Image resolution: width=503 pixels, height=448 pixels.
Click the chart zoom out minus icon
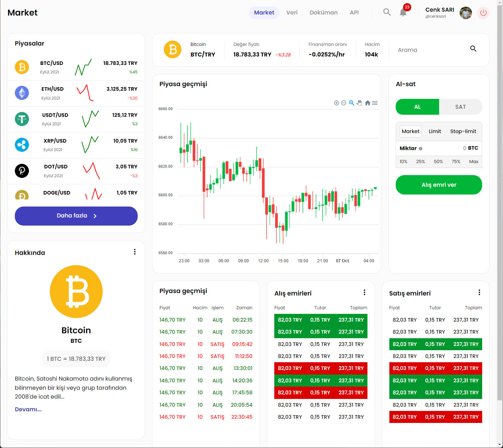coord(343,103)
